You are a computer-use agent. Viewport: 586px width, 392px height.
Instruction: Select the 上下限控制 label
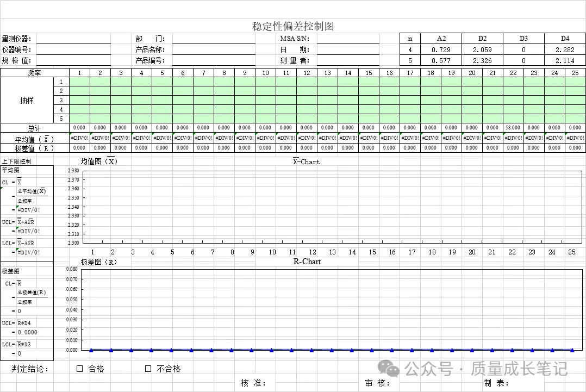(16, 161)
